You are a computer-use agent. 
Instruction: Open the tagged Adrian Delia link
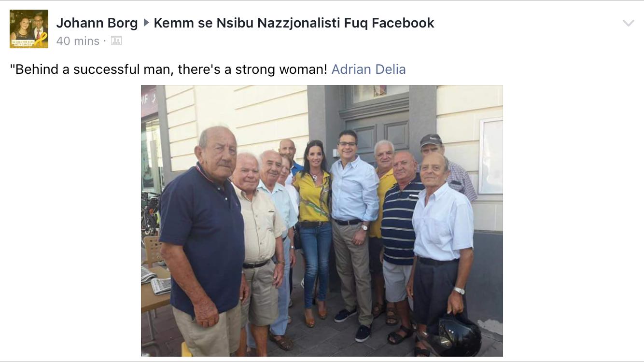(x=368, y=70)
